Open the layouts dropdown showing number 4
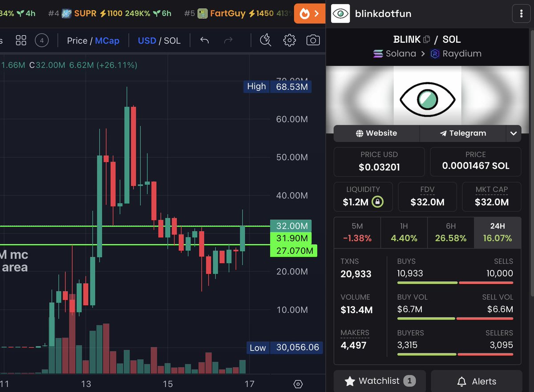534x392 pixels. pos(42,40)
